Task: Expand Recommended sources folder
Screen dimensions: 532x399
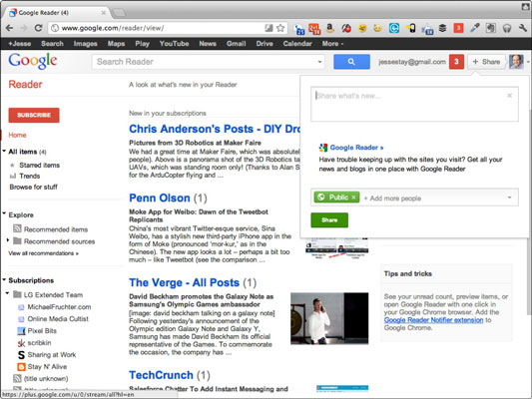Action: 8,240
